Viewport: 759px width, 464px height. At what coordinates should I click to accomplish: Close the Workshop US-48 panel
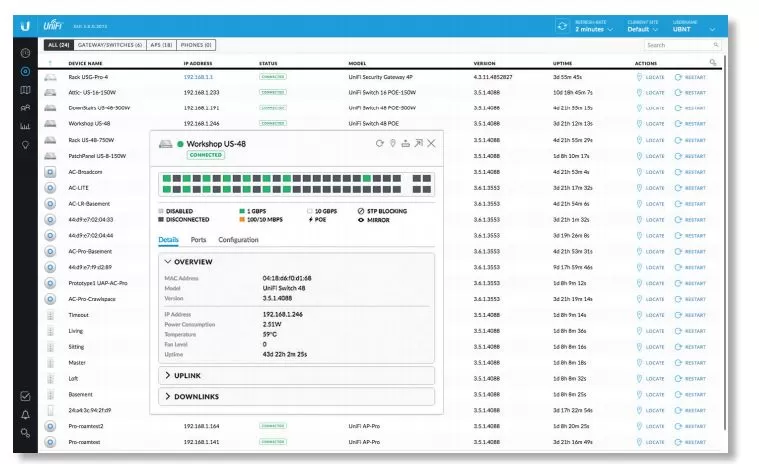tap(431, 143)
